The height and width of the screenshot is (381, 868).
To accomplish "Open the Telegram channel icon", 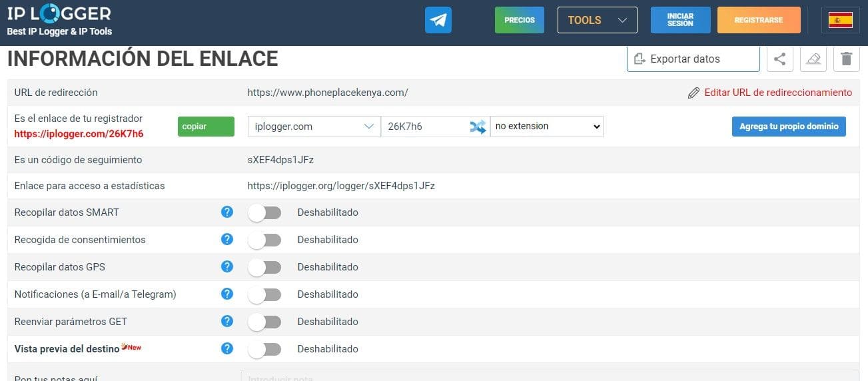I will pos(438,20).
